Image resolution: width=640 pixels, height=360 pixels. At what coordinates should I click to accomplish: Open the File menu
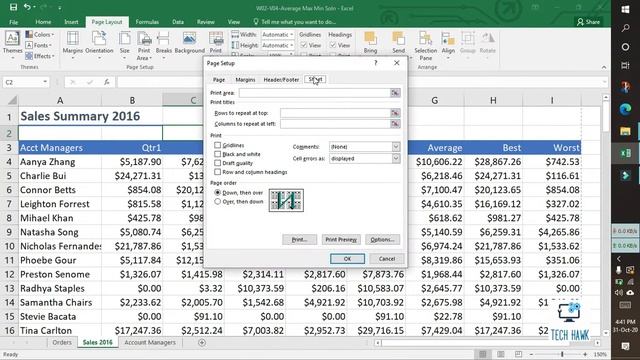(13, 22)
